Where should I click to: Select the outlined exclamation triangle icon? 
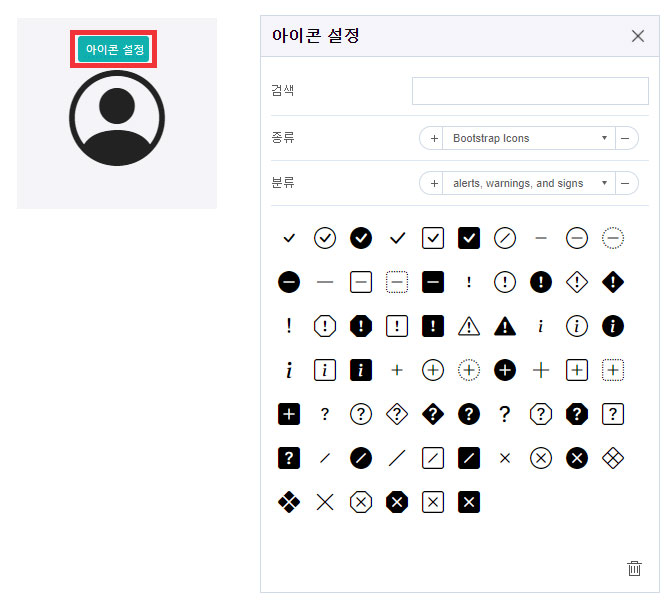[469, 326]
